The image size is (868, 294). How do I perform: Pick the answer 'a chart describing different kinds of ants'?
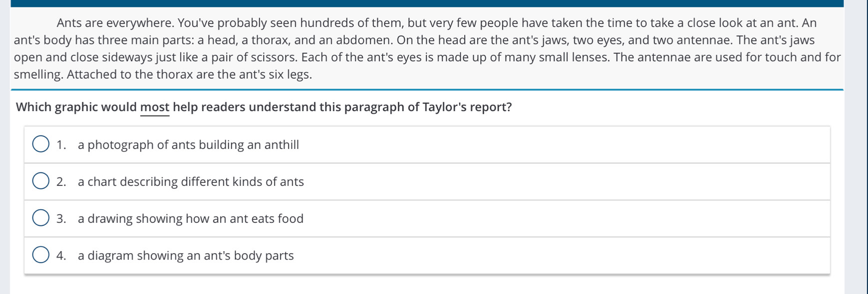point(191,182)
